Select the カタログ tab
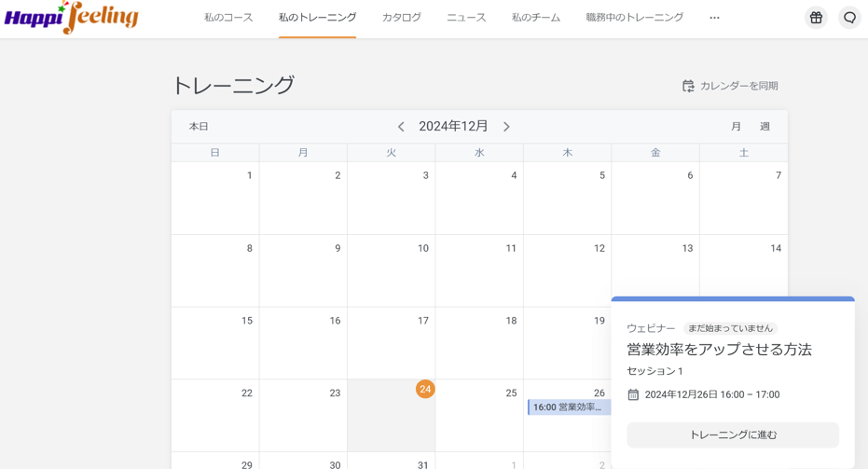This screenshot has width=868, height=469. (401, 18)
